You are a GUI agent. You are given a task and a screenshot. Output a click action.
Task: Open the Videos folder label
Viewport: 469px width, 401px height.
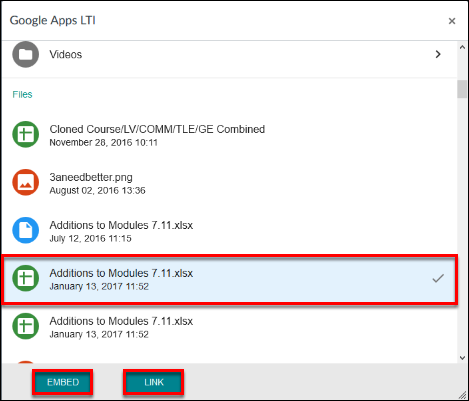66,54
